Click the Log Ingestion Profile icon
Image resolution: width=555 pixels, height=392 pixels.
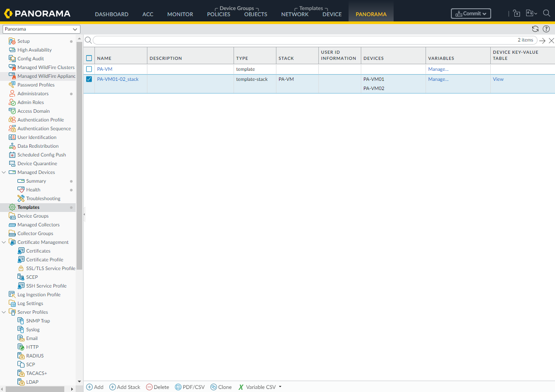pos(12,295)
